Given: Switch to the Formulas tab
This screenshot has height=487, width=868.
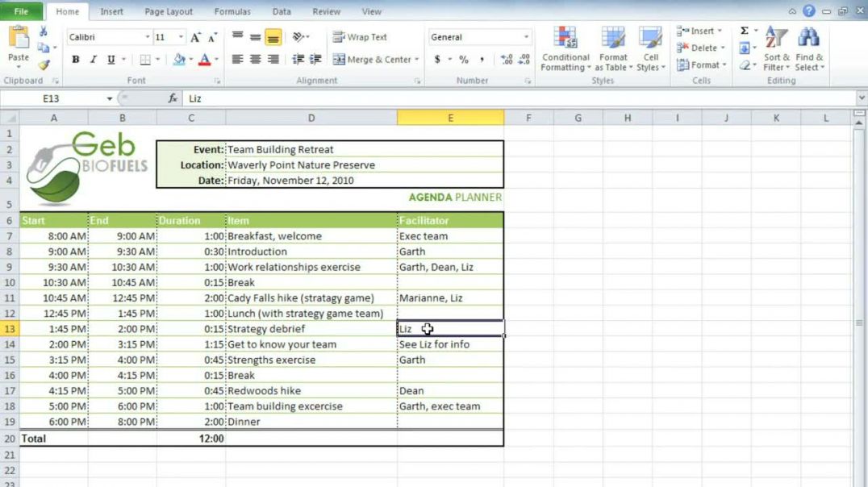Looking at the screenshot, I should (232, 11).
